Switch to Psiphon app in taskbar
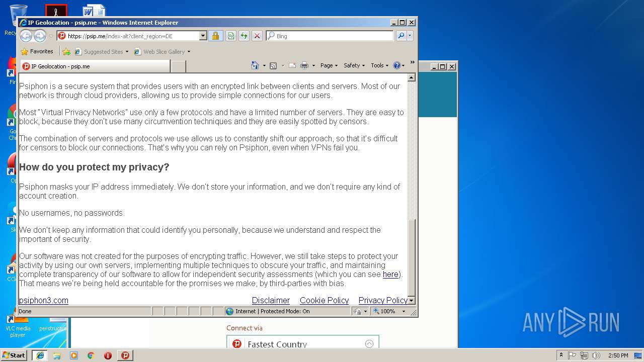The height and width of the screenshot is (362, 644). click(125, 355)
